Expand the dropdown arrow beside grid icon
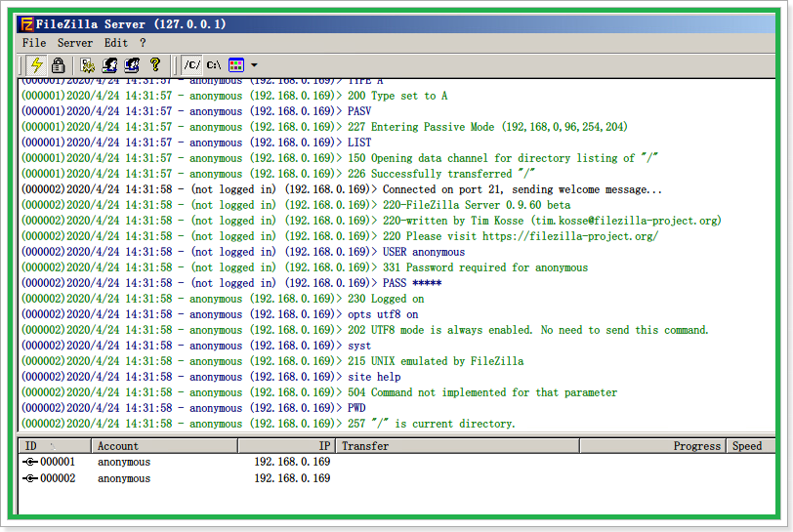Viewport: 793px width, 532px height. [x=254, y=65]
